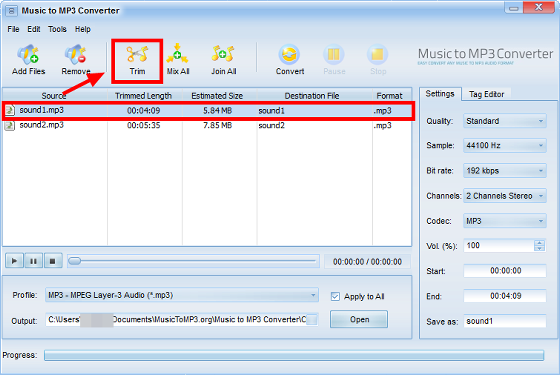Click estimated size 7.85 MB
Image resolution: width=560 pixels, height=375 pixels.
click(x=218, y=125)
